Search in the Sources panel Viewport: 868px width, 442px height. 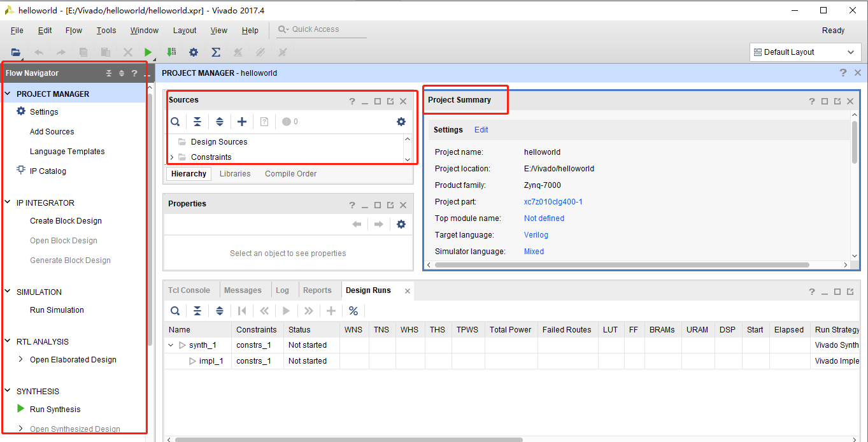[x=175, y=122]
